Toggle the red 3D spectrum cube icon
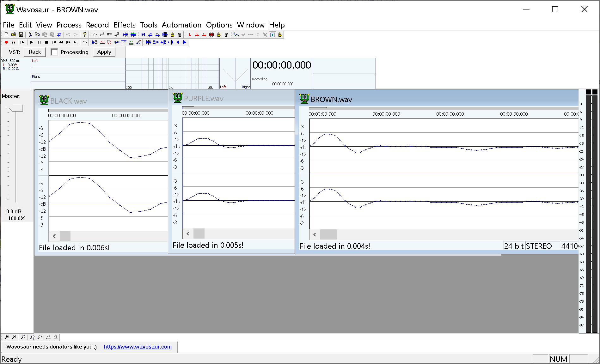Viewport: 600px width, 364px height. pos(109,42)
